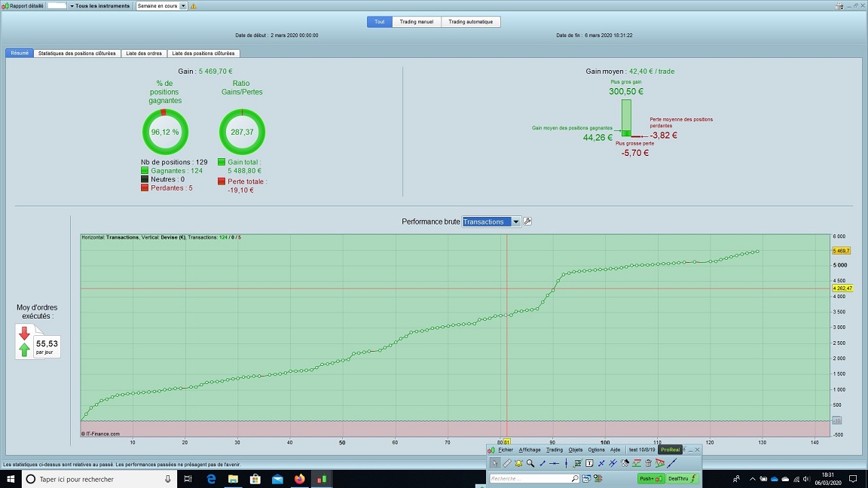This screenshot has height=488, width=868.
Task: Open Microsoft Store from taskbar
Action: pyautogui.click(x=255, y=479)
